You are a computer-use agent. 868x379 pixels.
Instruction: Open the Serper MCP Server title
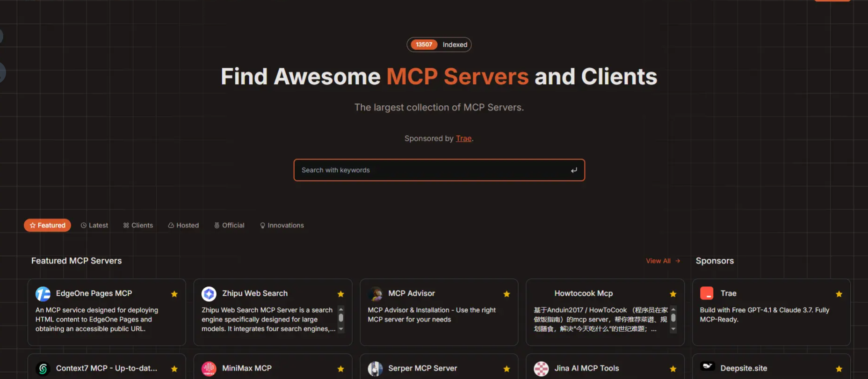coord(423,368)
